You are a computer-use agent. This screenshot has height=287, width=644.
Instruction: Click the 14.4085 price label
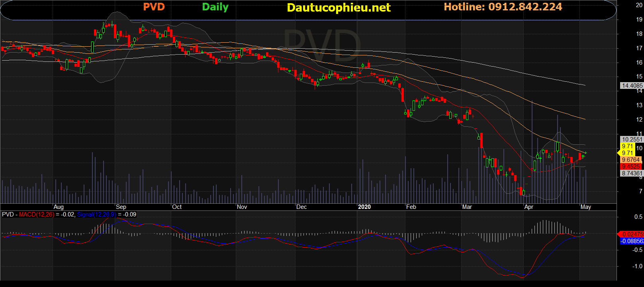(632, 86)
